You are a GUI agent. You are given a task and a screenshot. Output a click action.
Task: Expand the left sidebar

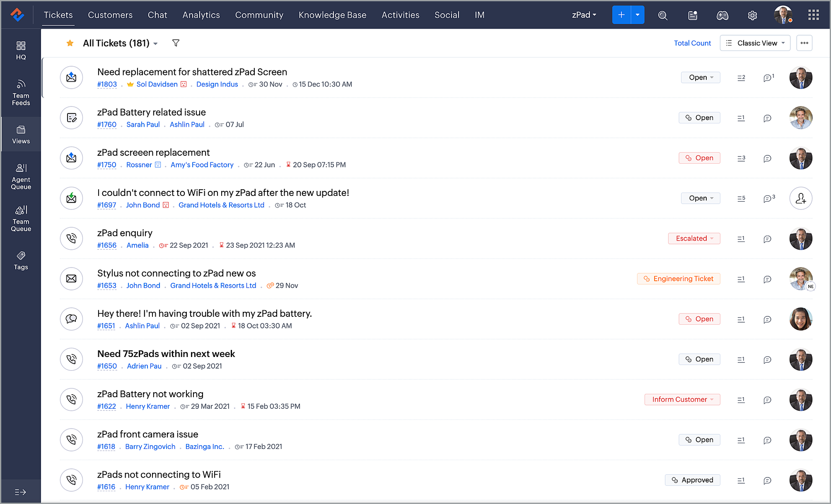tap(20, 492)
